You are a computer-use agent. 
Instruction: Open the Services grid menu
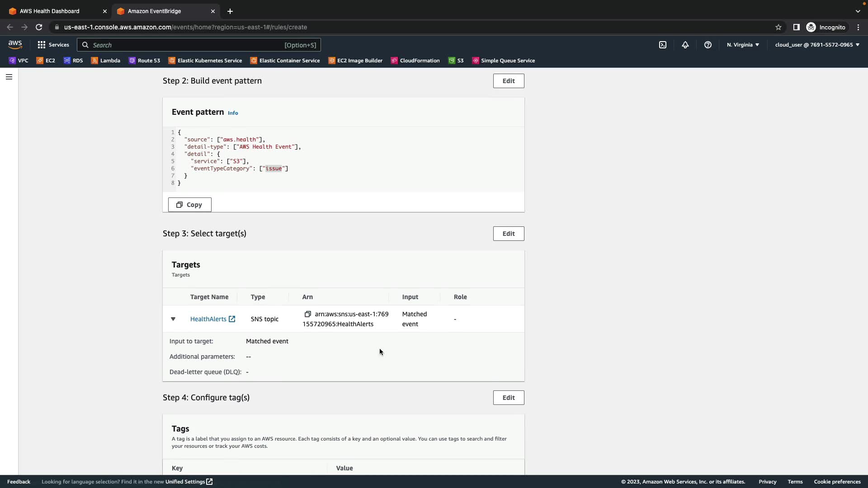[x=53, y=45]
